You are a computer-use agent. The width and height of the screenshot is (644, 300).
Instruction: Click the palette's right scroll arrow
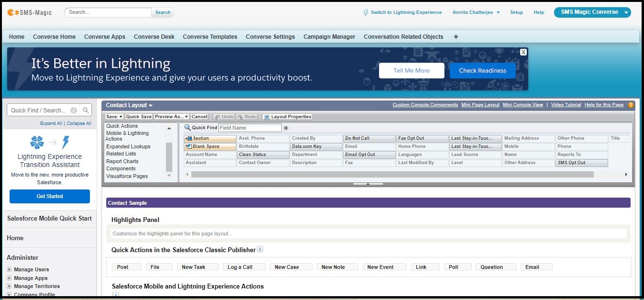[x=626, y=175]
